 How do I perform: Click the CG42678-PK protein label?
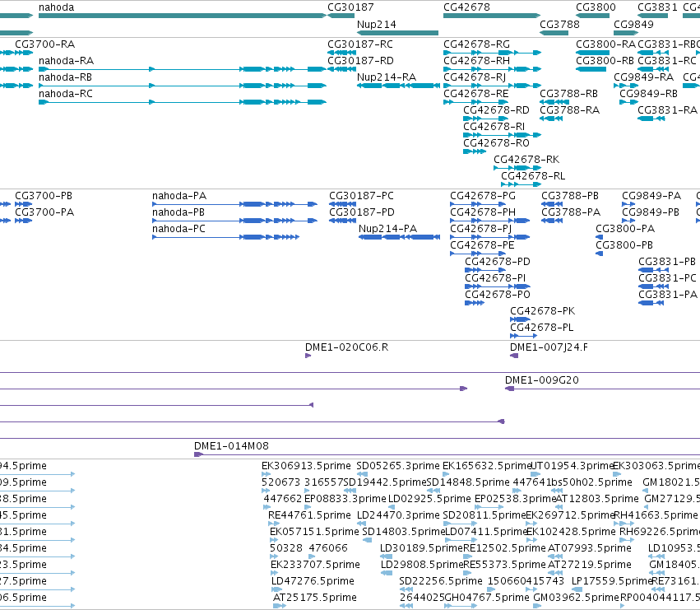[542, 311]
